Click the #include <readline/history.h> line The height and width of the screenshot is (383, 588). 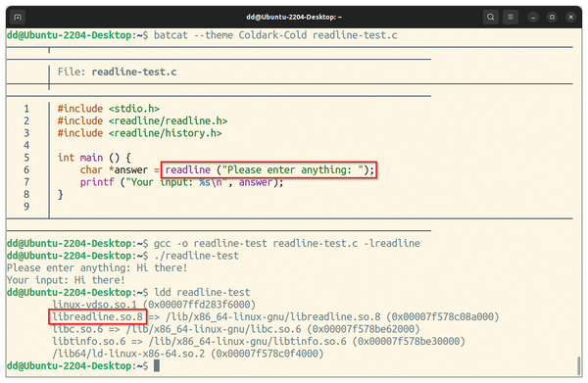(139, 133)
